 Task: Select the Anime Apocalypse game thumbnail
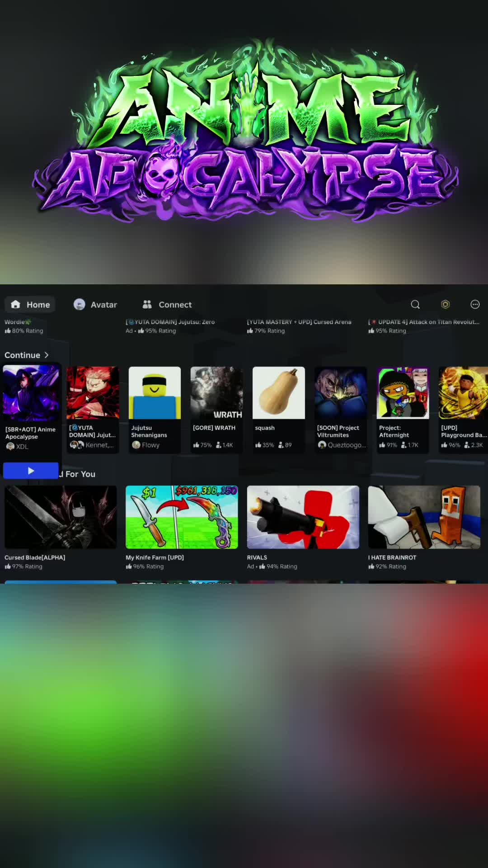tap(31, 393)
